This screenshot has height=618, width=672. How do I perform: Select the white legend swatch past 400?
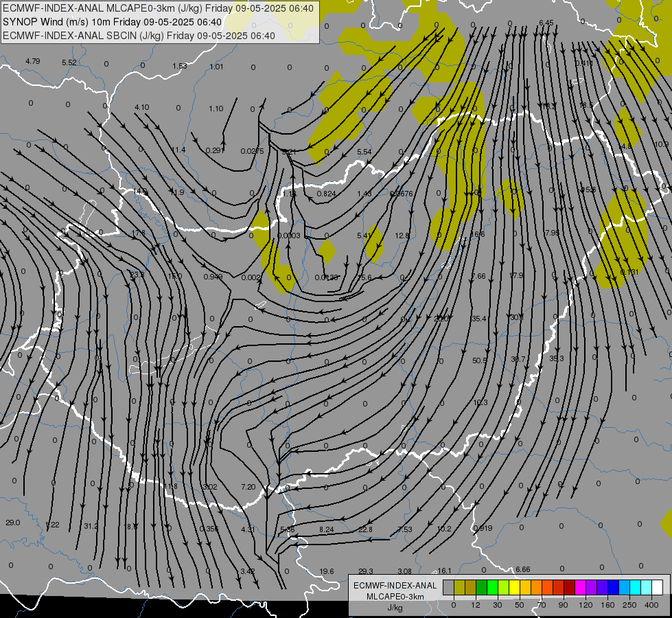tap(658, 587)
